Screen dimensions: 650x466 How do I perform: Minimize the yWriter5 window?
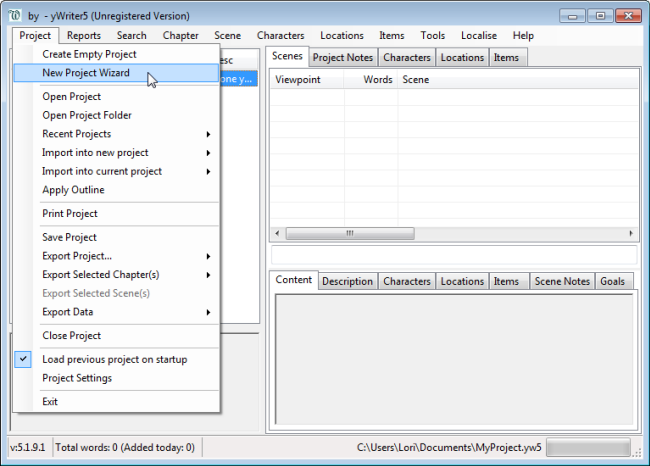(x=572, y=16)
